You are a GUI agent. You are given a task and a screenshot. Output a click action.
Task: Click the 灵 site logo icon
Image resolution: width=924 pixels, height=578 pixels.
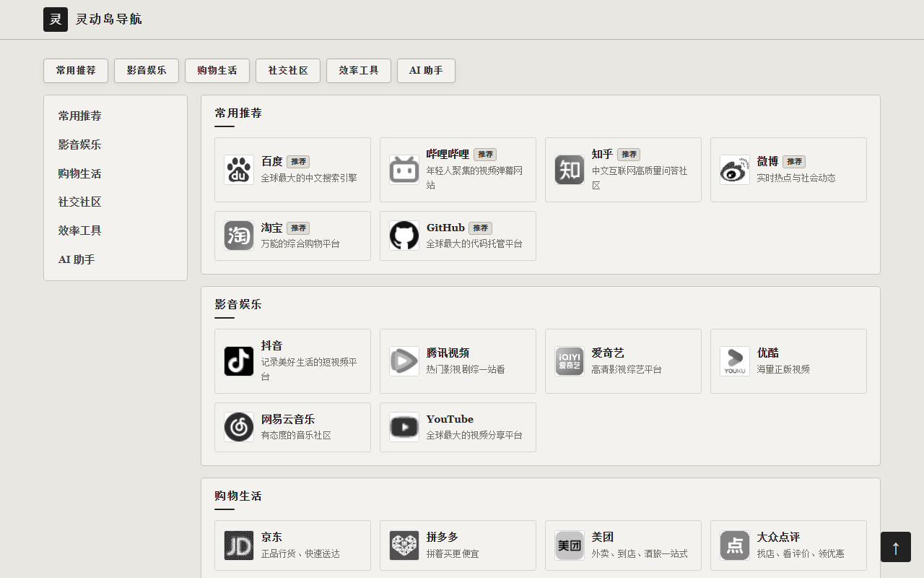[56, 20]
